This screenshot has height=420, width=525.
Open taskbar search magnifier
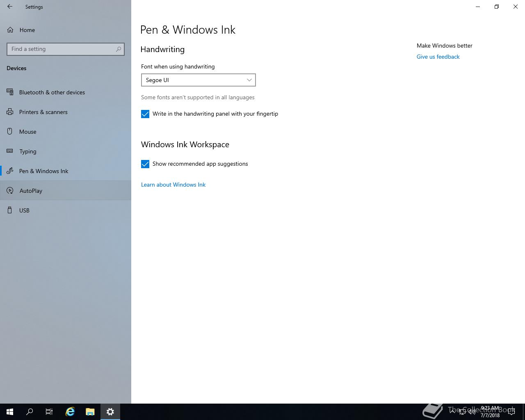point(30,412)
